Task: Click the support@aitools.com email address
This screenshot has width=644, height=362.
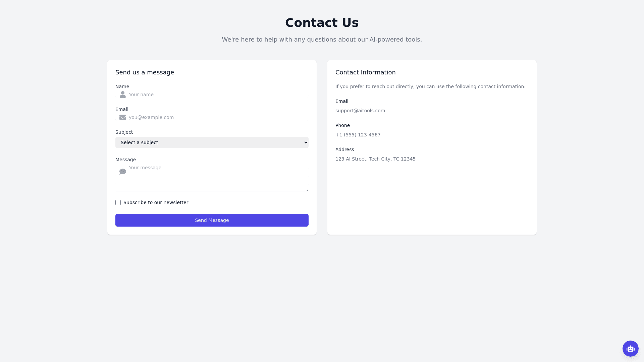Action: point(360,111)
